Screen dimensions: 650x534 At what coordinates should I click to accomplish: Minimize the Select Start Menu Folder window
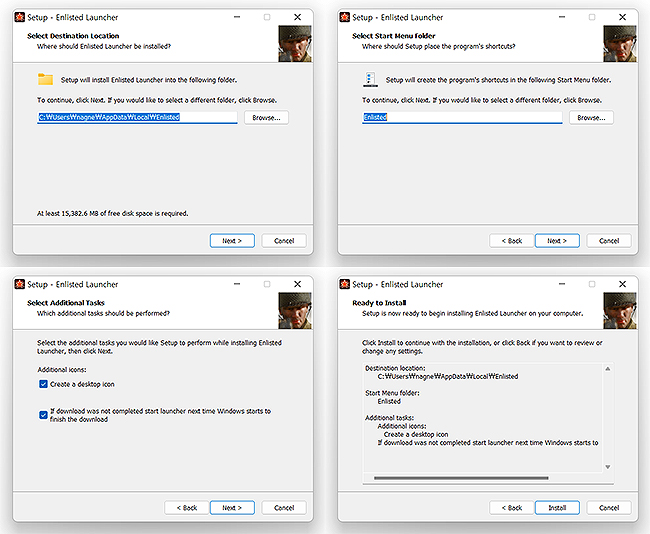562,17
